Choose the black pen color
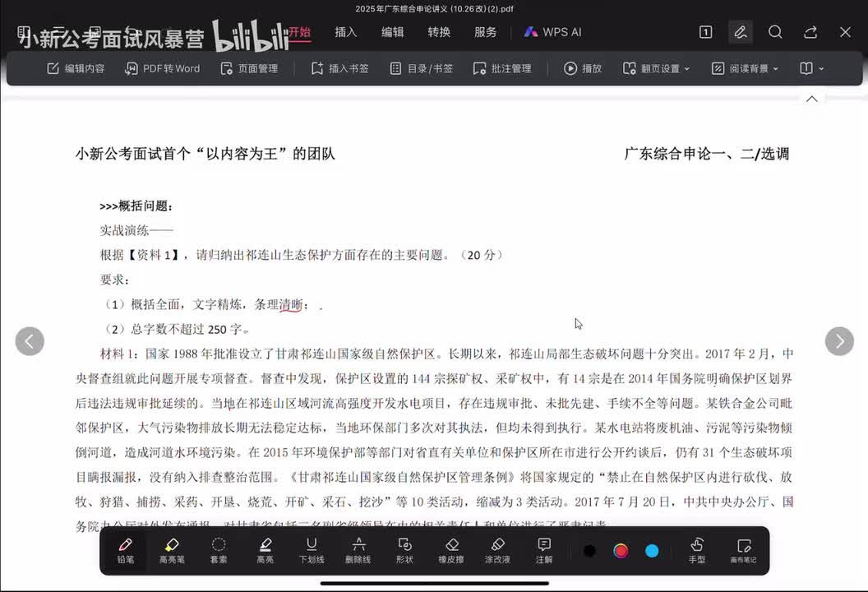The height and width of the screenshot is (592, 868). [x=589, y=550]
